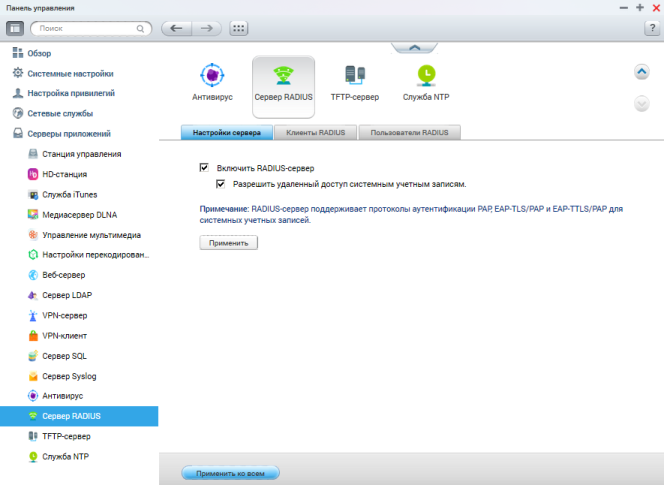Open Веб-сервер in sidebar
This screenshot has height=485, width=664.
tap(56, 275)
